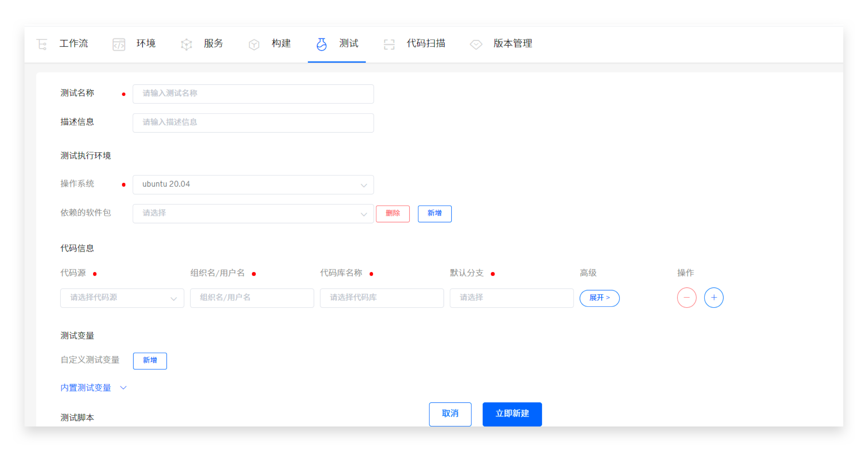868x451 pixels.
Task: Click the code scan (代码扫描) icon
Action: coord(389,44)
